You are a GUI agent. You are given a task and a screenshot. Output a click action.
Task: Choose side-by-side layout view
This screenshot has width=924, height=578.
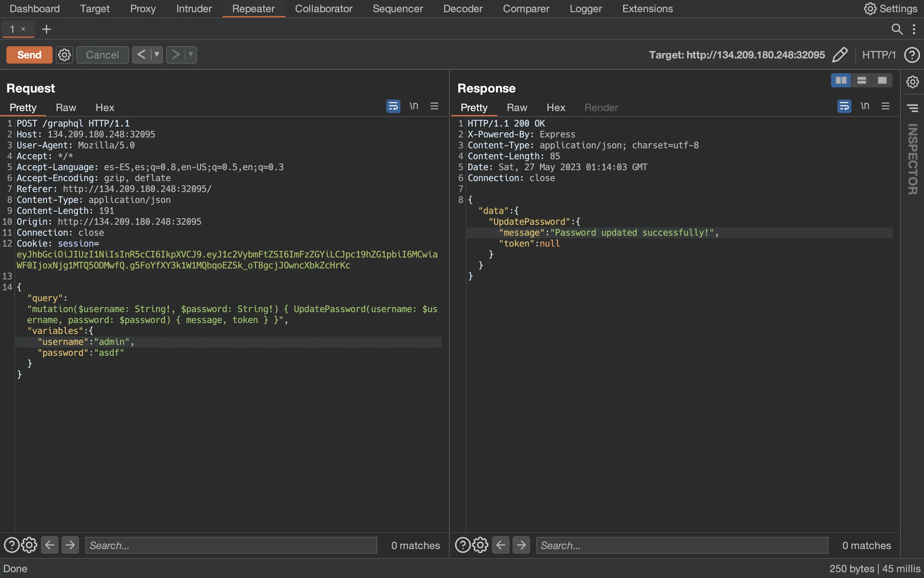tap(841, 80)
